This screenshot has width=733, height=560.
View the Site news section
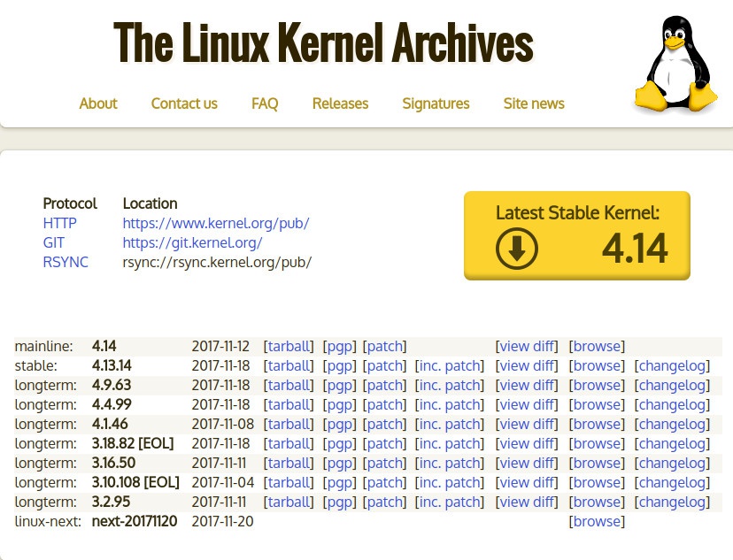click(x=534, y=104)
